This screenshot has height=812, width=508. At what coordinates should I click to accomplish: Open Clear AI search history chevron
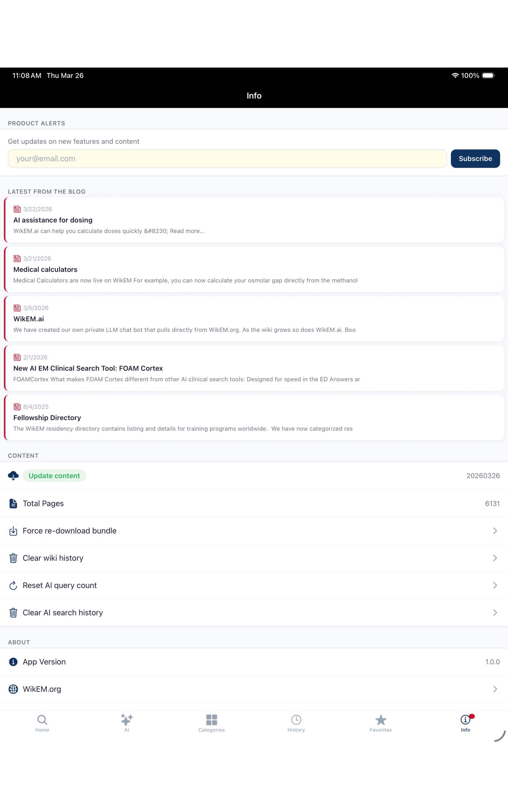tap(495, 612)
